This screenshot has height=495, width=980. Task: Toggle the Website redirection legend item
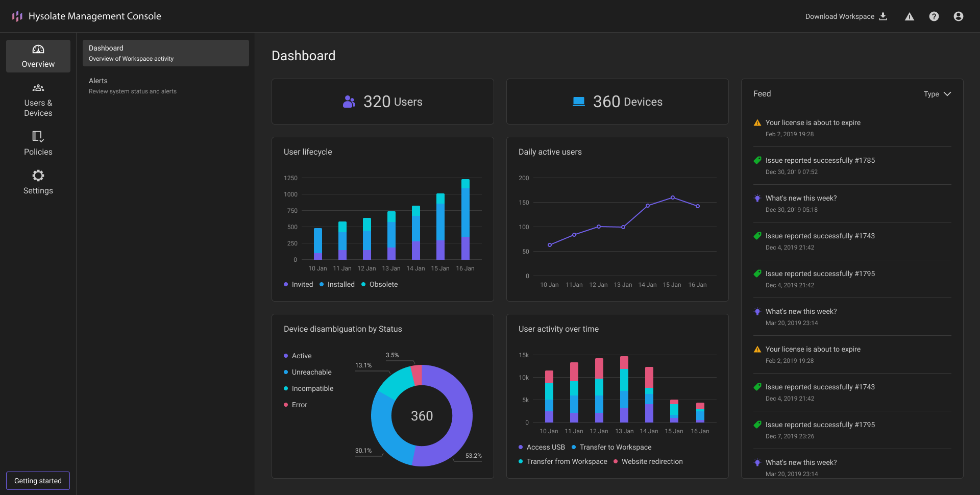[x=648, y=461]
